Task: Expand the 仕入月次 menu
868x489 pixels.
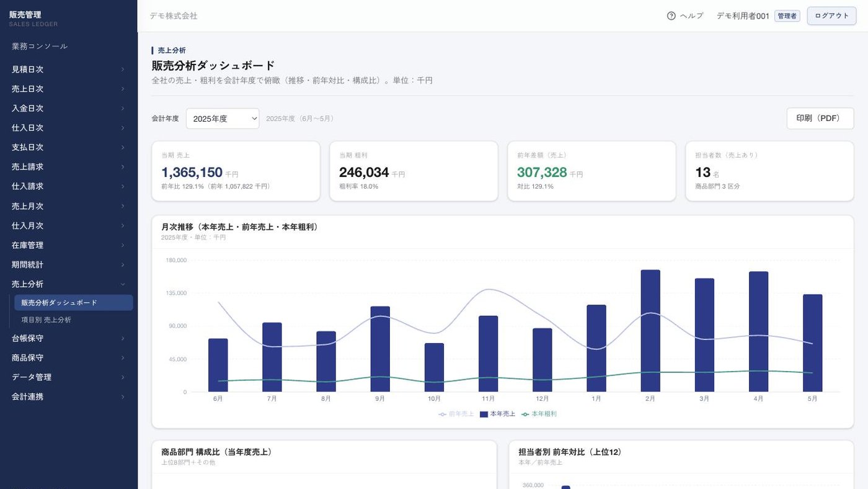Action: coord(68,226)
